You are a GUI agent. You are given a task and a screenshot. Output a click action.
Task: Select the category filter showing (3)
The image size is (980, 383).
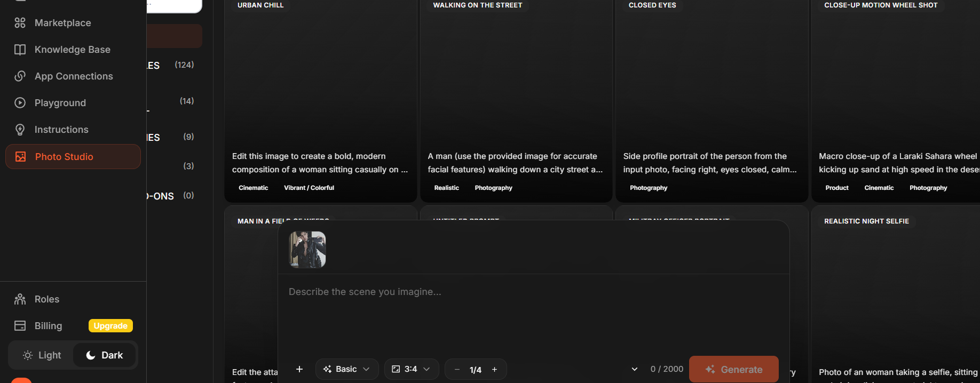click(x=175, y=166)
